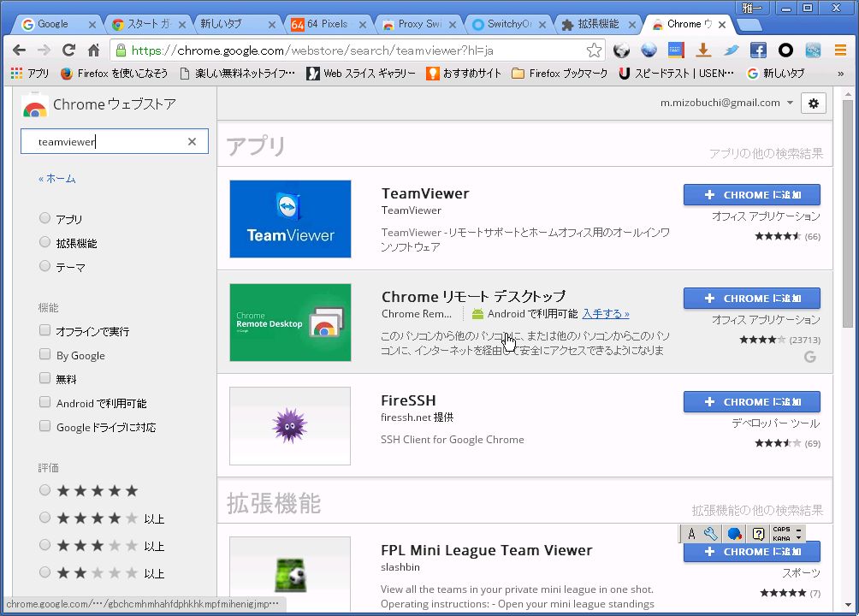Click the black circle extension icon
This screenshot has width=859, height=616.
click(x=785, y=50)
